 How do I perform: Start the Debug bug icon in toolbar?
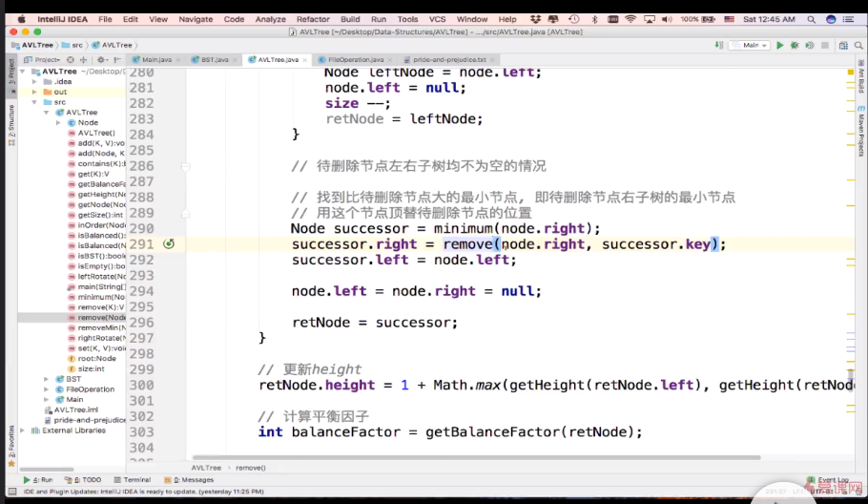pos(795,46)
